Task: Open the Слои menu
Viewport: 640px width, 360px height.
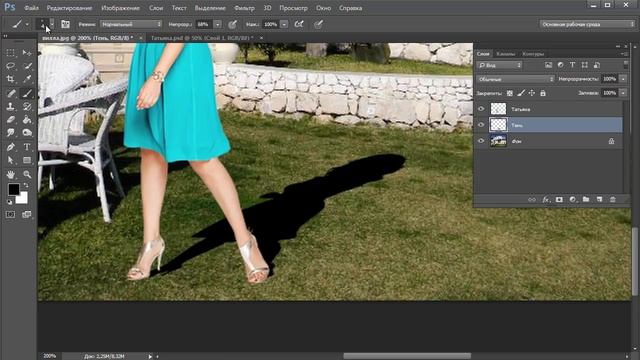Action: [156, 8]
